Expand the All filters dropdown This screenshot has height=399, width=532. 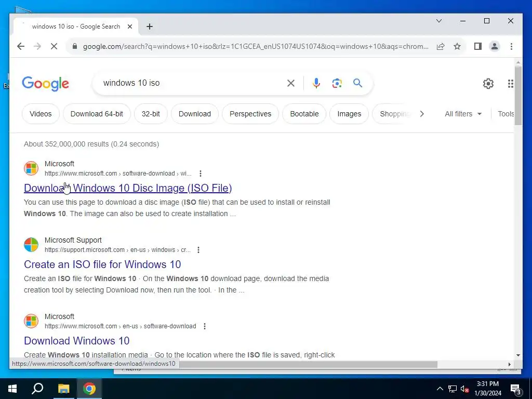463,114
